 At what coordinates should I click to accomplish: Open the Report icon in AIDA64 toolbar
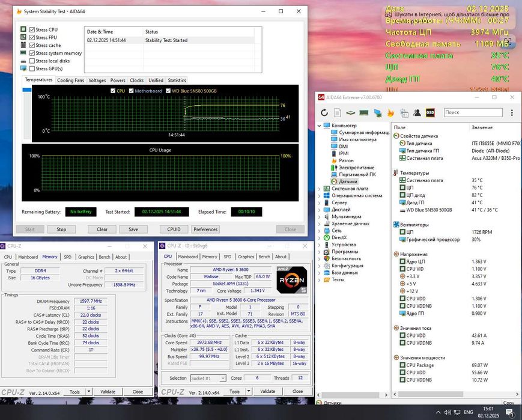tap(338, 112)
